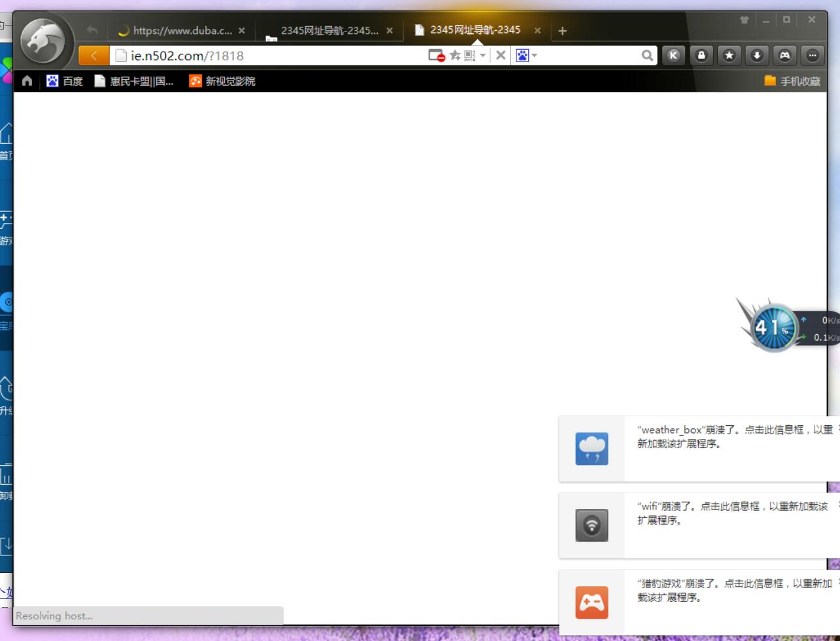Stop loading the page with X button
Screen dimensions: 840x641
click(501, 56)
